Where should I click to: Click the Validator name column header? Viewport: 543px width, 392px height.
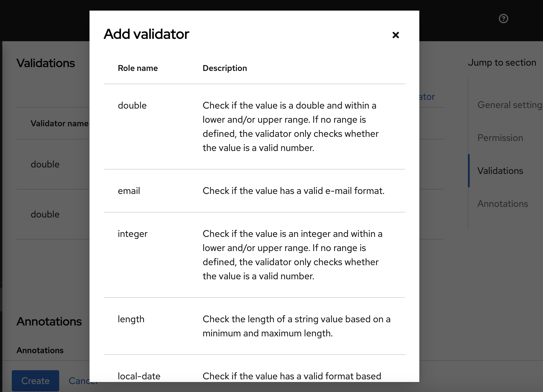point(59,123)
